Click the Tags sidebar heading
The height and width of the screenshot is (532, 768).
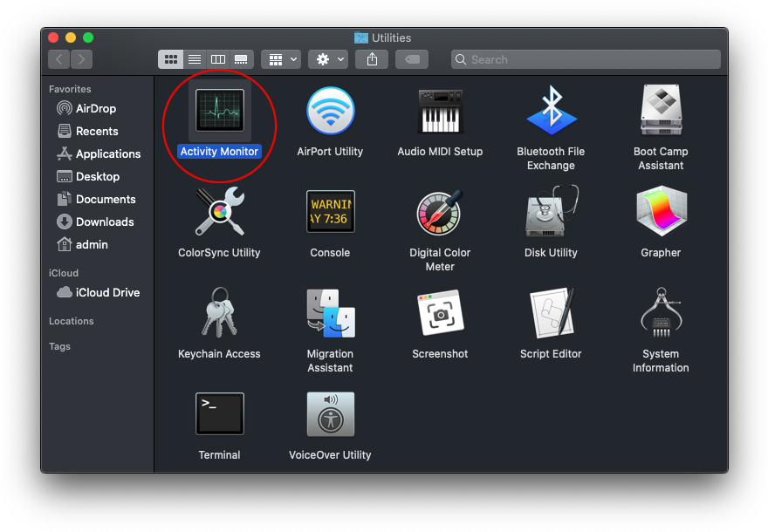tap(59, 346)
